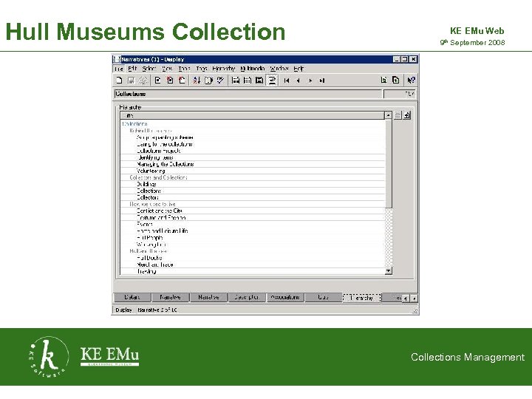Click the hierarchy list vertical scrollbar thumb
This screenshot has height=399, width=532.
point(388,163)
